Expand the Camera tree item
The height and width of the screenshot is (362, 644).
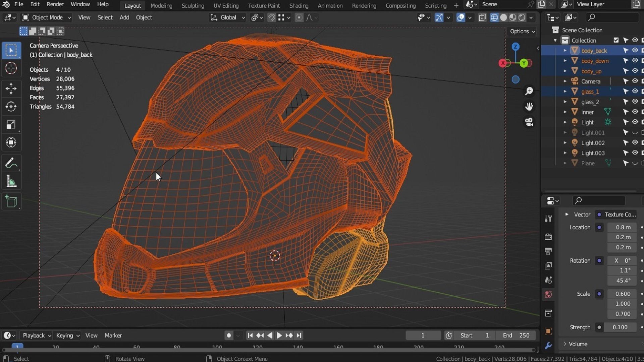pyautogui.click(x=565, y=81)
